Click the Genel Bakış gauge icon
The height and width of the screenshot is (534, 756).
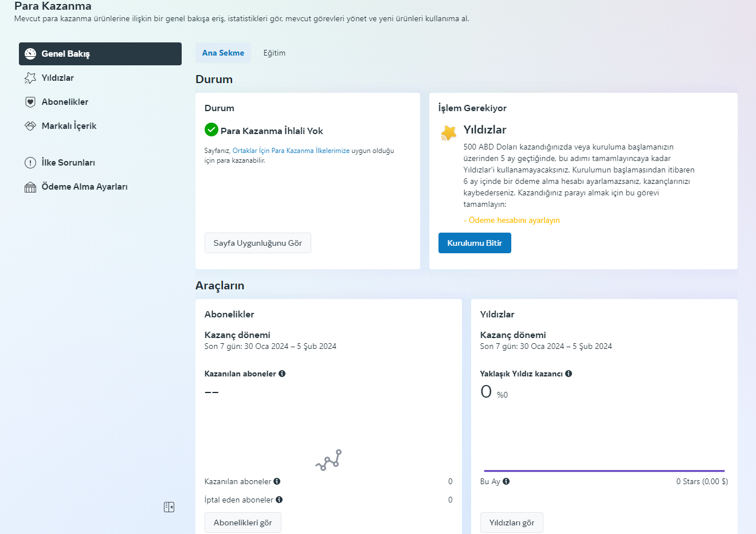coord(30,54)
